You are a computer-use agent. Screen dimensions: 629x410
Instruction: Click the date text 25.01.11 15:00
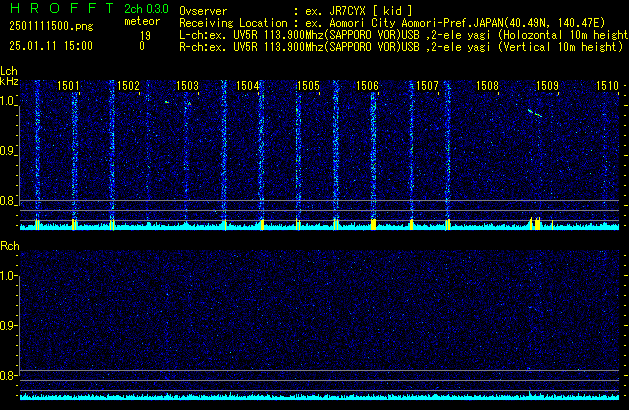[51, 46]
